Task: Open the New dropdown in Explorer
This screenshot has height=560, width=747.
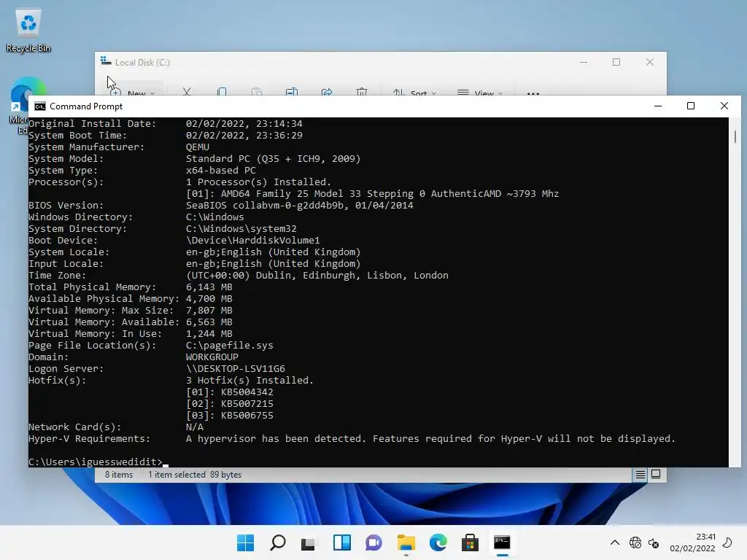Action: pyautogui.click(x=133, y=93)
